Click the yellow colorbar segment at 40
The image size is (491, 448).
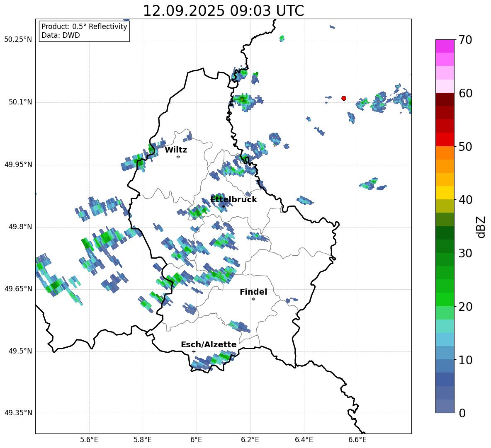coord(445,193)
